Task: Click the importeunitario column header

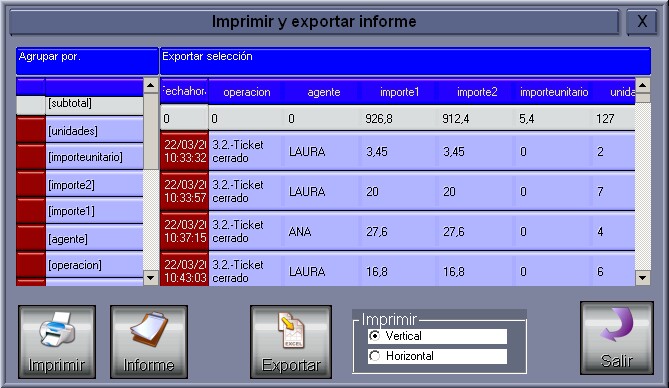Action: tap(554, 92)
